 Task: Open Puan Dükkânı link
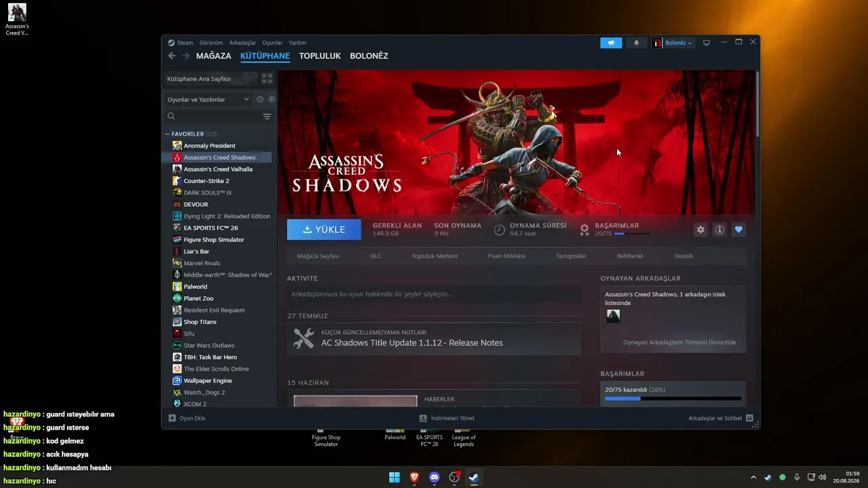pos(507,256)
